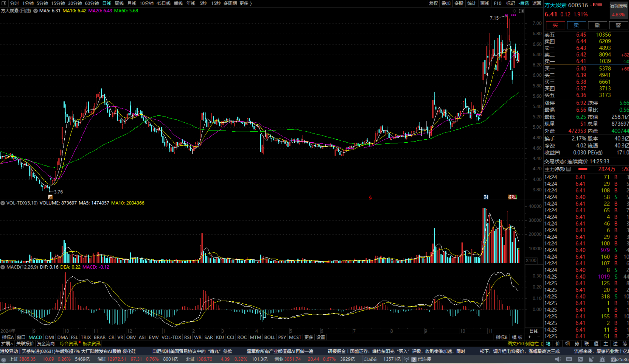
Task: Click the plus zoom-in button beside 模板
Action: click(x=529, y=337)
